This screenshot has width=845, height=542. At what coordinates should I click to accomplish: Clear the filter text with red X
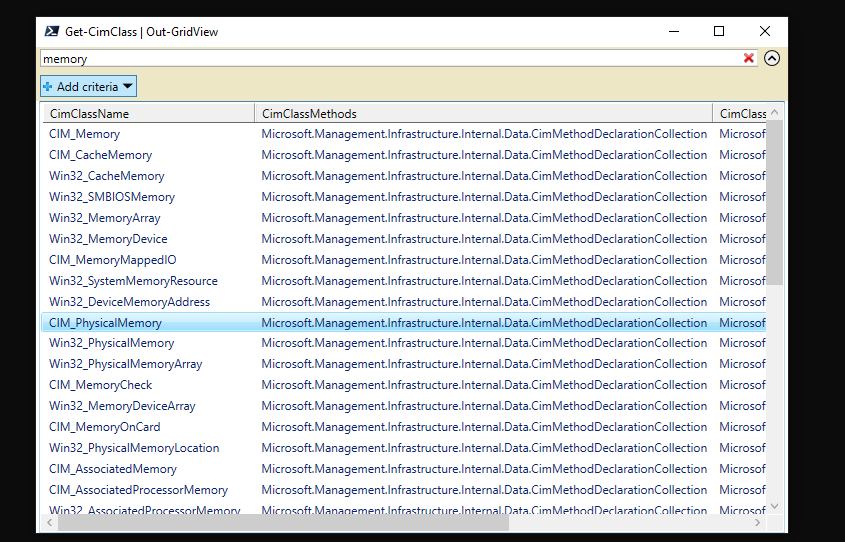(749, 58)
